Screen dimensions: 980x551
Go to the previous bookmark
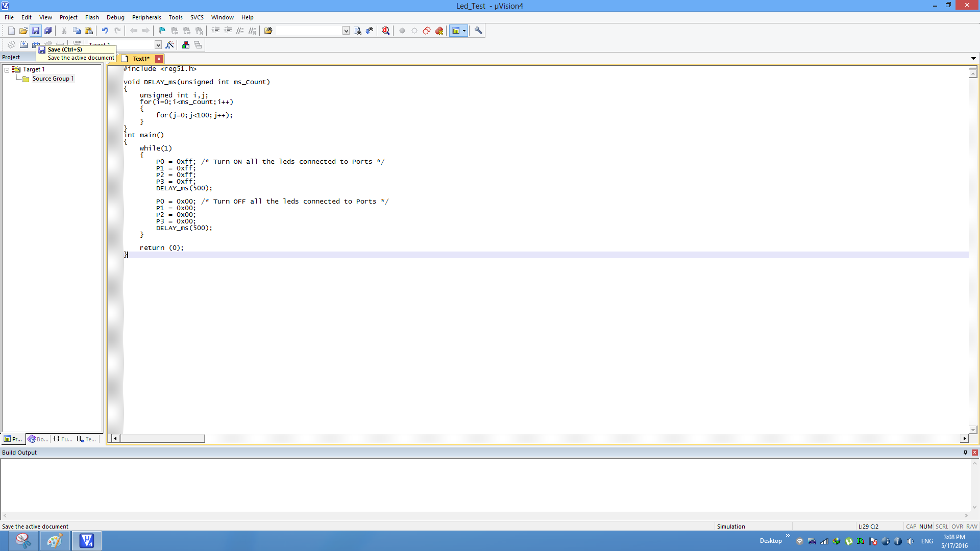(175, 31)
